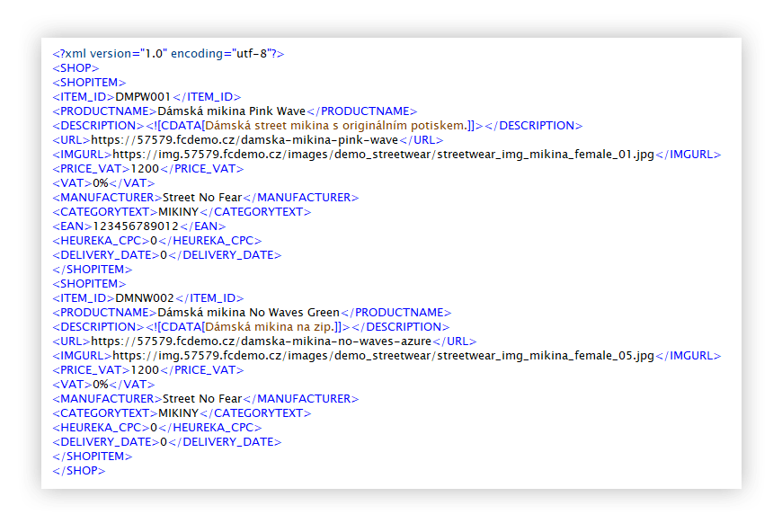Open the damska-mikina-no-waves-azure URL
The image size is (782, 532).
(x=261, y=341)
